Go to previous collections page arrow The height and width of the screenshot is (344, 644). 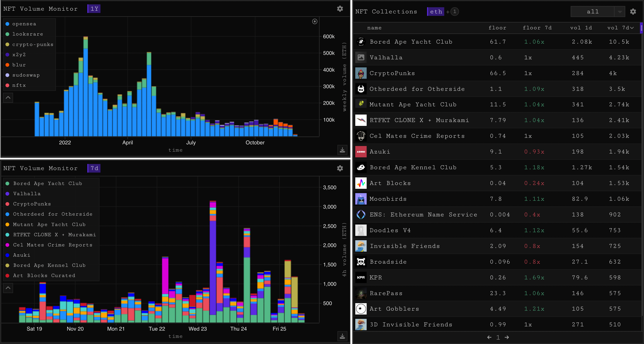489,337
